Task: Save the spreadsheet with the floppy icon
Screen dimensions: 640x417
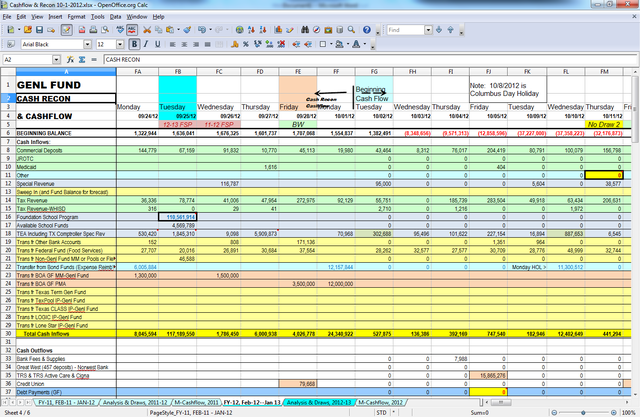Action: click(x=40, y=30)
